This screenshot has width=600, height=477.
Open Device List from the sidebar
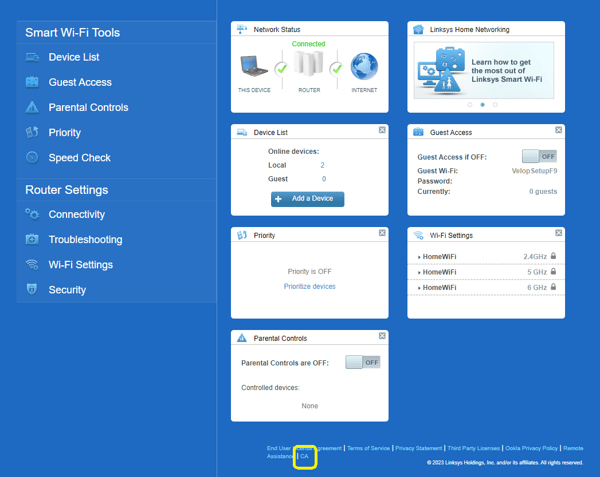pos(74,57)
